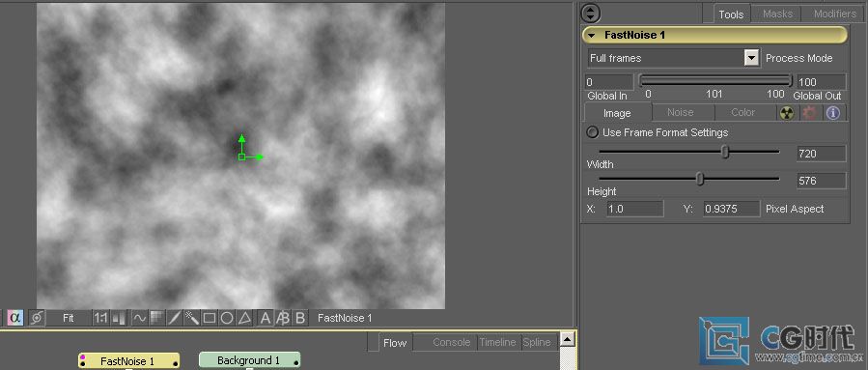Viewport: 868px width, 370px height.
Task: Click the Width slider handle
Action: point(725,152)
